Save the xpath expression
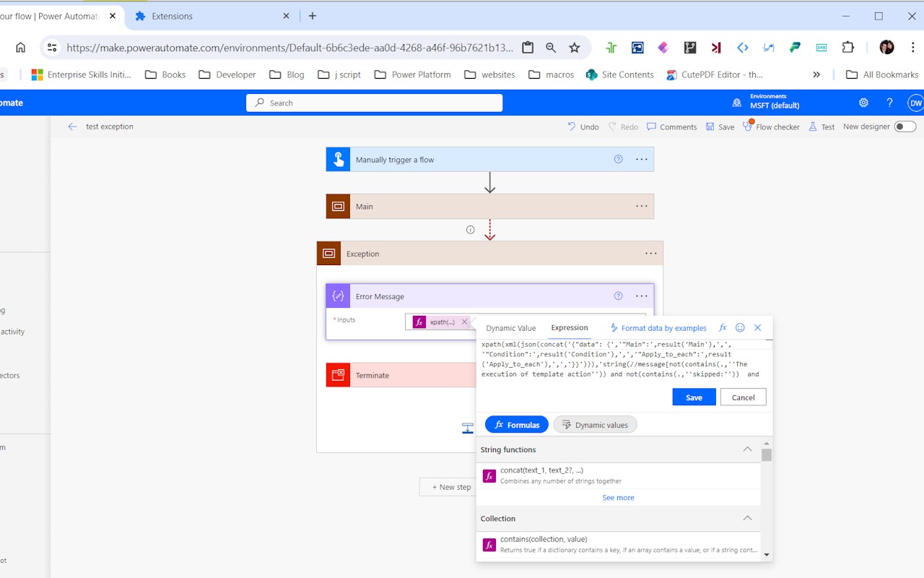The height and width of the screenshot is (578, 924). pyautogui.click(x=694, y=397)
